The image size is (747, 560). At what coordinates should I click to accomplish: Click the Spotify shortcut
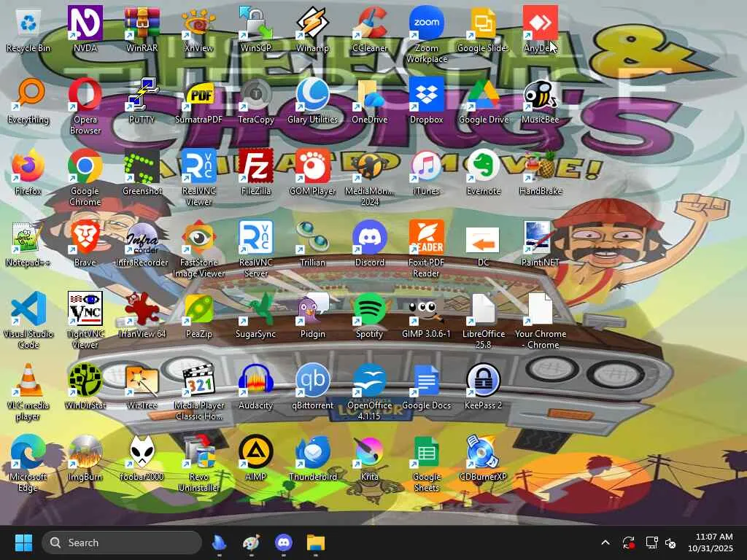370,308
